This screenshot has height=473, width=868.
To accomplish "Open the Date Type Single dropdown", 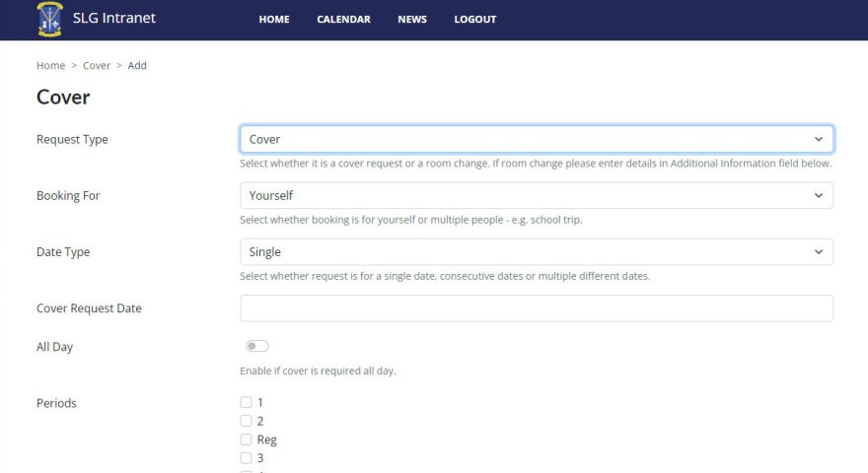I will click(x=537, y=252).
